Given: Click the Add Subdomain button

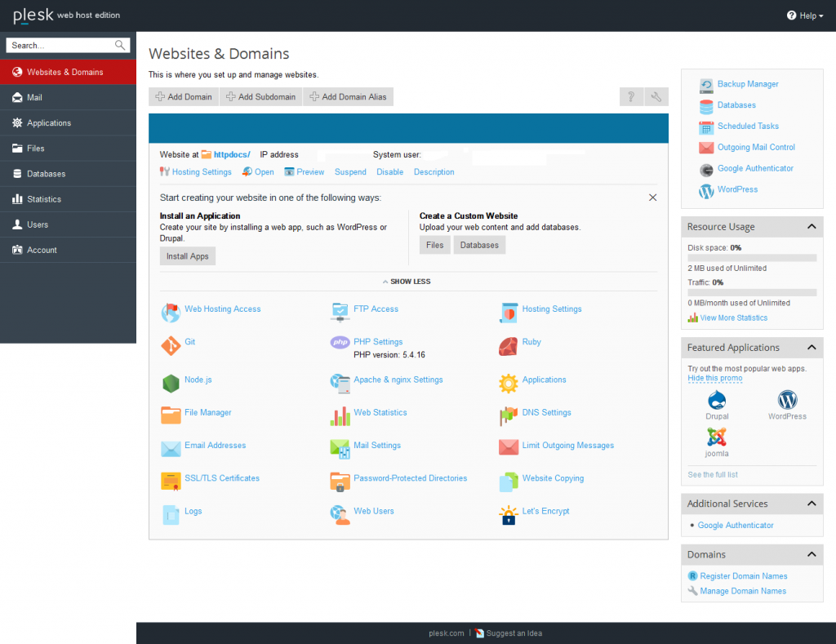Looking at the screenshot, I should click(260, 97).
